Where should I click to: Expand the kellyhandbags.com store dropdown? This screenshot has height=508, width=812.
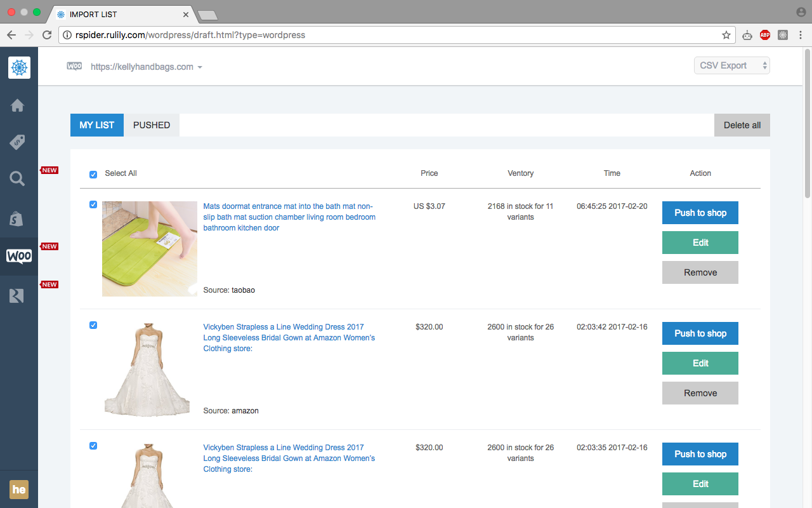click(x=147, y=67)
